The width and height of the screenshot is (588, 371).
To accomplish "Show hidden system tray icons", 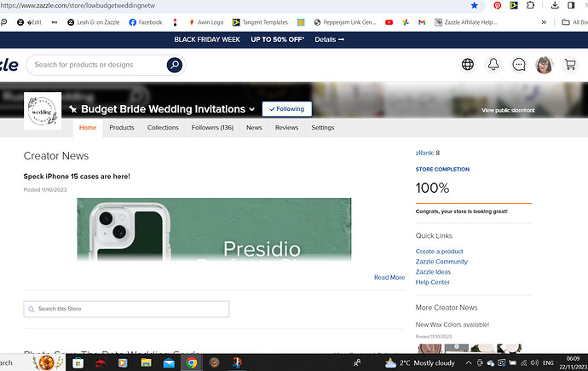I will point(469,362).
